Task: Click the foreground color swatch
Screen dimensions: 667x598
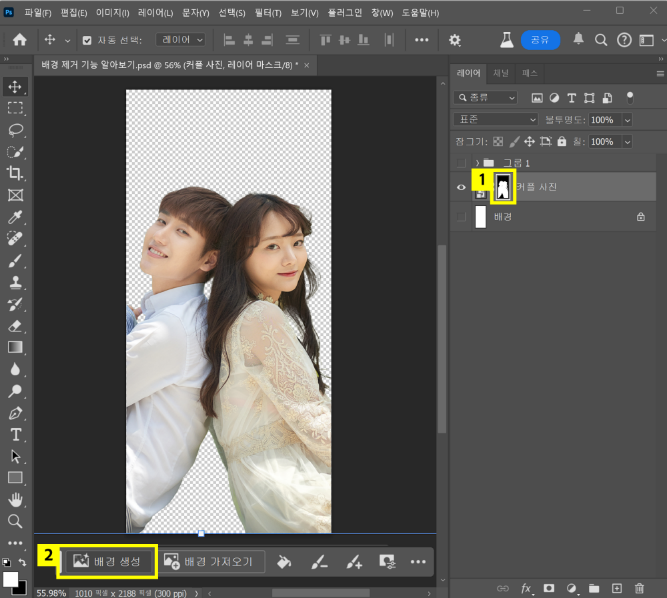Action: (11, 579)
